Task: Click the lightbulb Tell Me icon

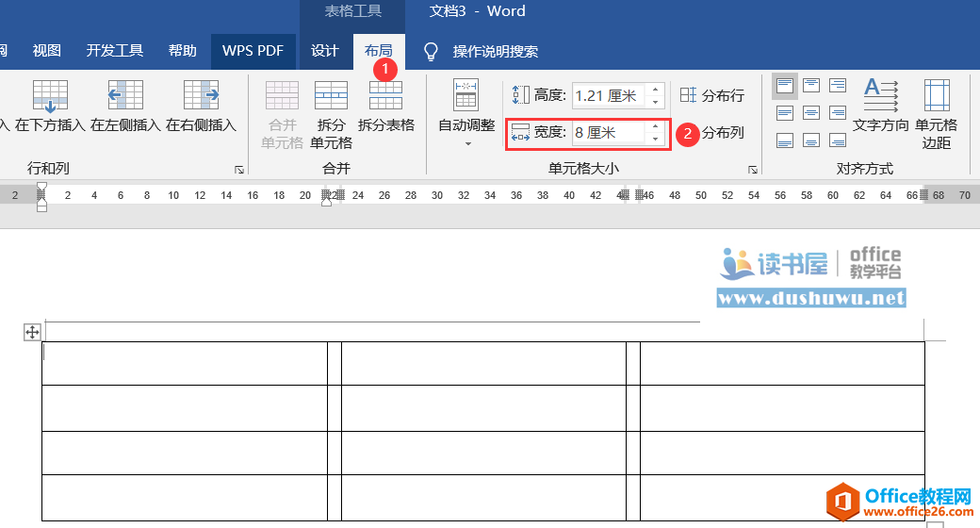Action: pyautogui.click(x=431, y=51)
